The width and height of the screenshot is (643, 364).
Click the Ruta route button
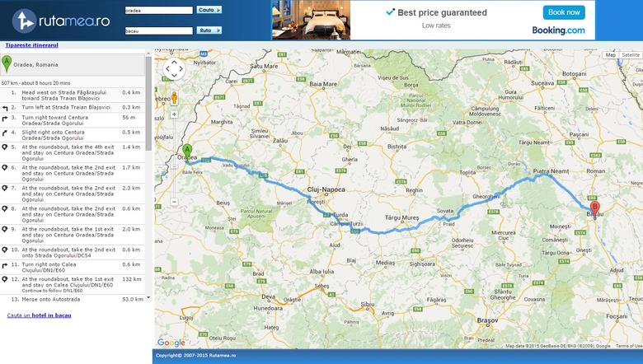click(209, 30)
